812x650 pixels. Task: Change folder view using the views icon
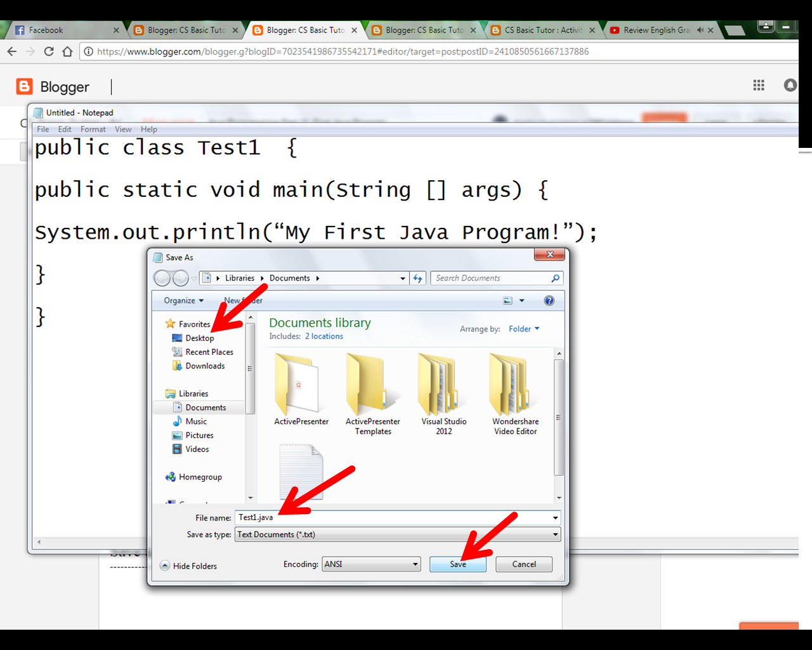coord(507,300)
